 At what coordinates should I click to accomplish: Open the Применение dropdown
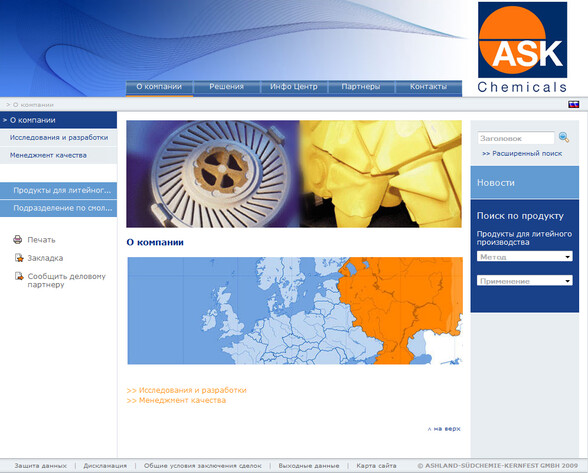(525, 281)
